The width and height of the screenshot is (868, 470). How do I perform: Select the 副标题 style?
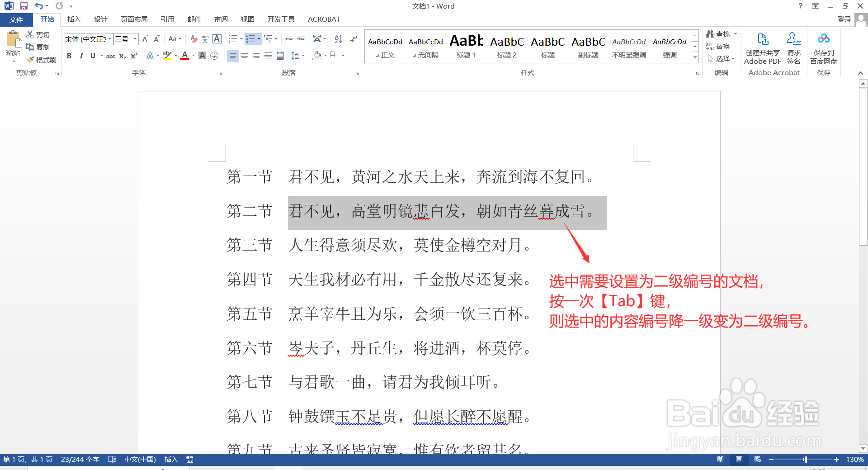[x=588, y=47]
